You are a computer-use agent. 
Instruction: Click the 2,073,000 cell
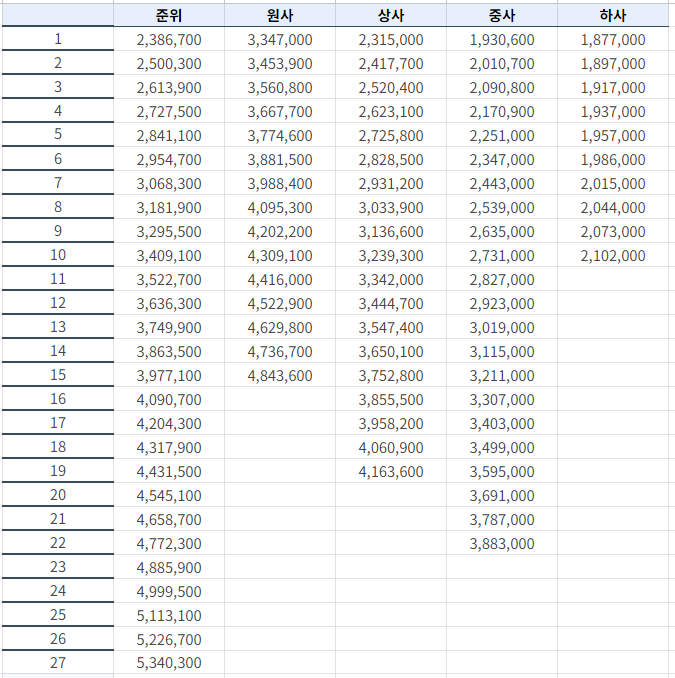tap(613, 232)
